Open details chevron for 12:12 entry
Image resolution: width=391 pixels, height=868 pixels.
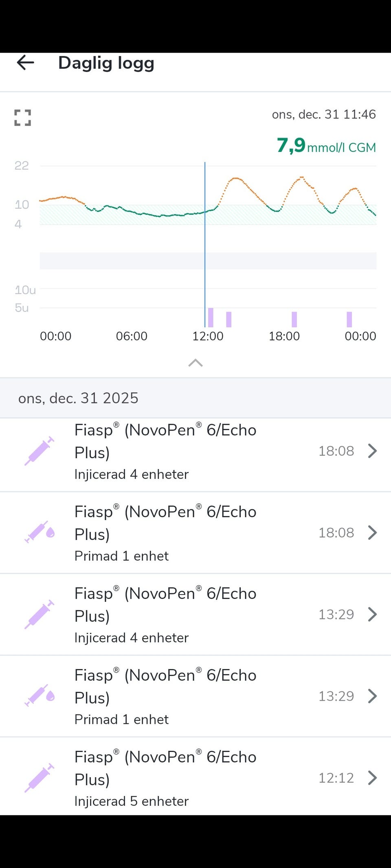click(x=372, y=778)
